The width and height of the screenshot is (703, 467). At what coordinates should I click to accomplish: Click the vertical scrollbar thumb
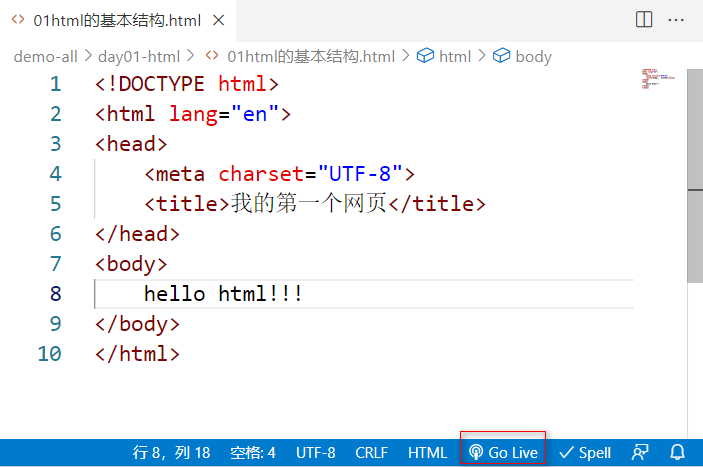pyautogui.click(x=694, y=130)
